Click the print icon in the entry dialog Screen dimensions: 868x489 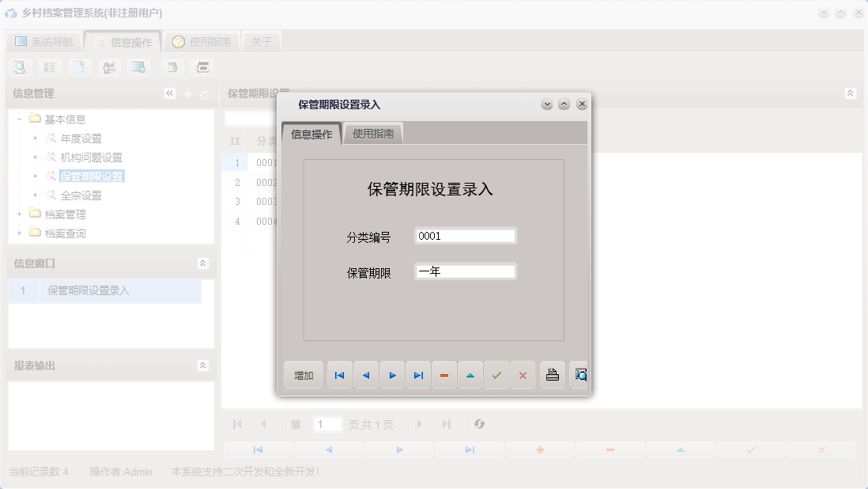pyautogui.click(x=552, y=374)
